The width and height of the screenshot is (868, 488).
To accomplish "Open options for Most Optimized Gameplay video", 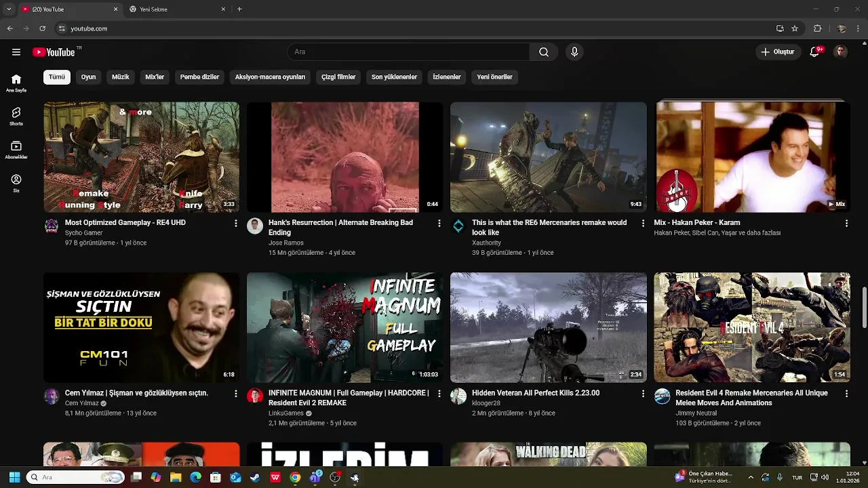I will [x=236, y=223].
